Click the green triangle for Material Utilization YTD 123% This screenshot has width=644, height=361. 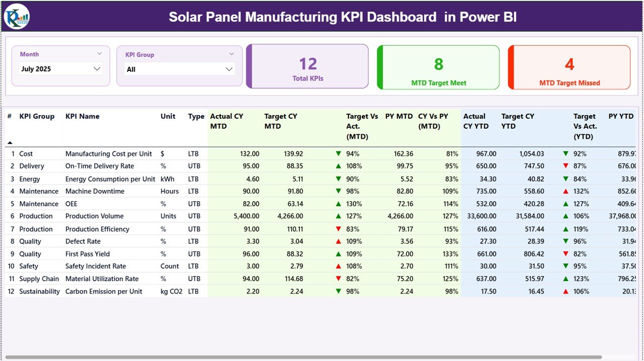[567, 279]
